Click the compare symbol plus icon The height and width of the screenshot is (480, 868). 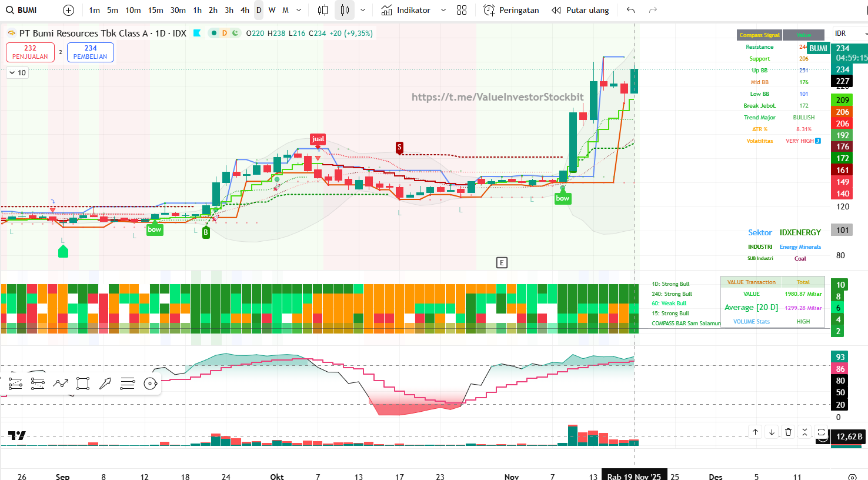point(69,10)
